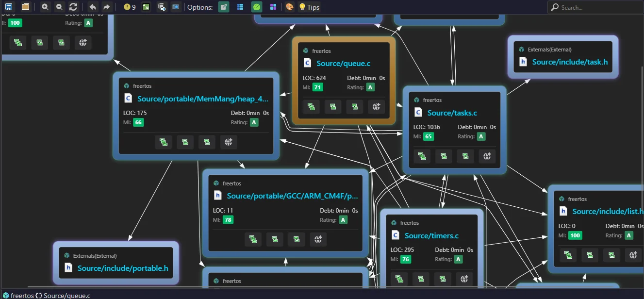644x299 pixels.
Task: Click the MI 66 badge on heap_4
Action: [x=138, y=123]
